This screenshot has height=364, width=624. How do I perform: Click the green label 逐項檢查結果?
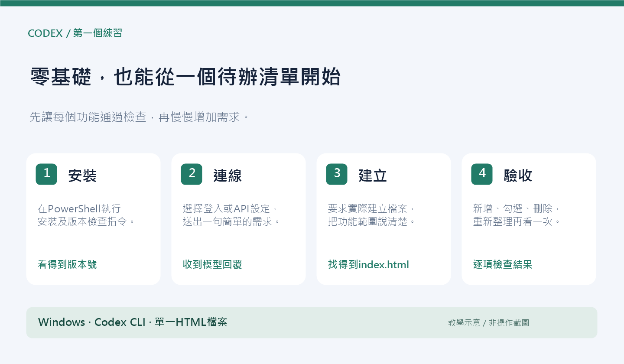(503, 264)
